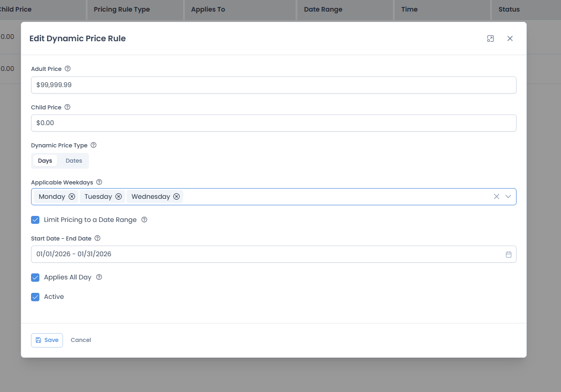Select the Days price type

point(45,161)
